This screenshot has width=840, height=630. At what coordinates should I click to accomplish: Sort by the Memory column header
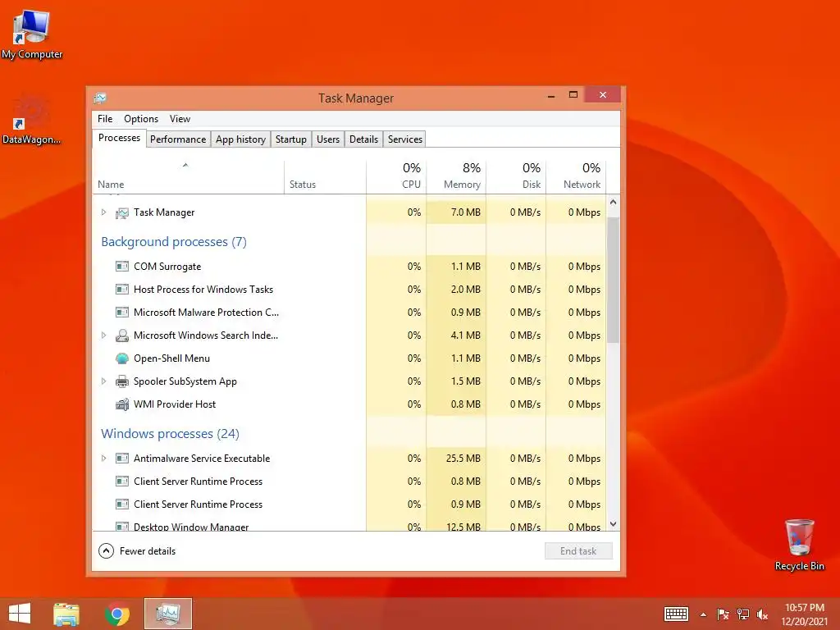coord(456,177)
